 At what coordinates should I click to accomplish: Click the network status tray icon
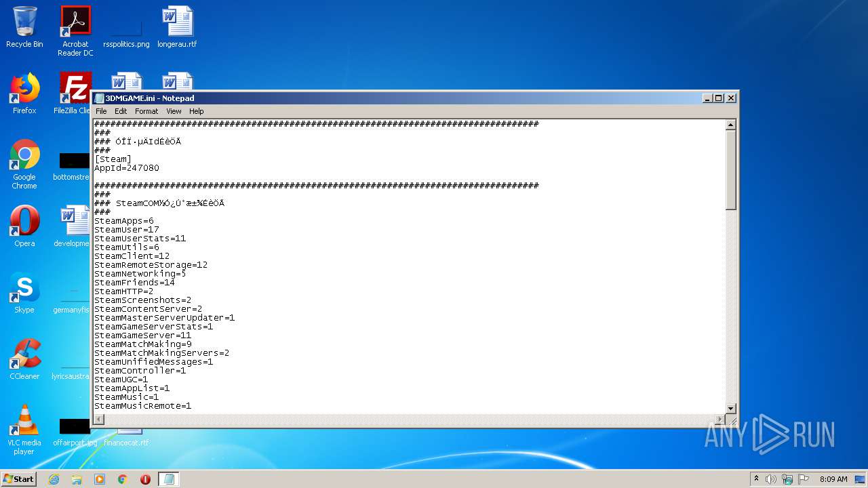coord(787,479)
